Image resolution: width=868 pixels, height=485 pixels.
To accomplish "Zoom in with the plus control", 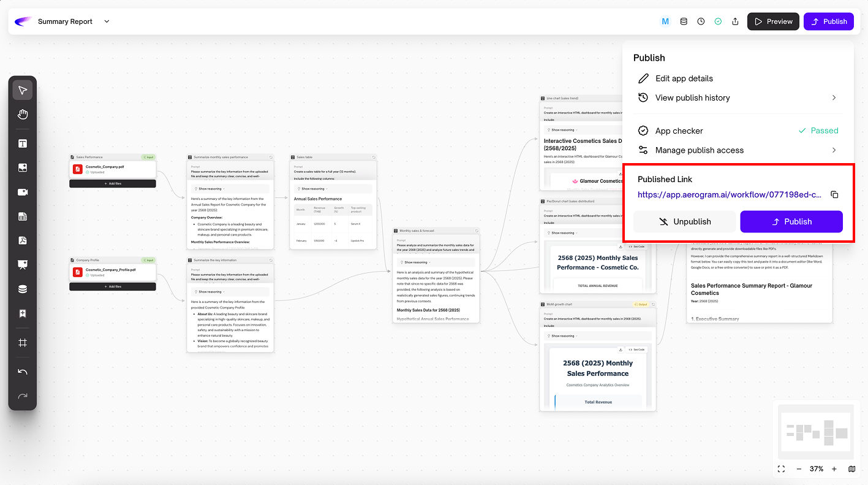I will point(834,469).
